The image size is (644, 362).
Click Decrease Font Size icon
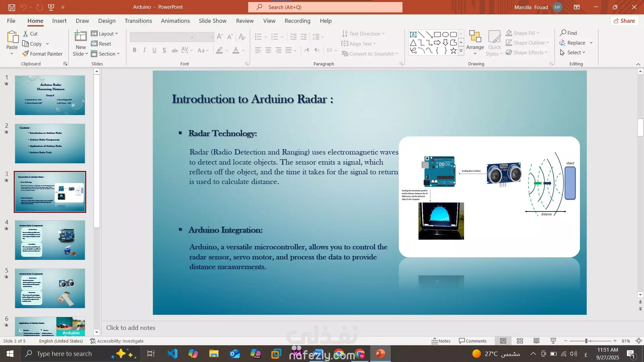[230, 37]
